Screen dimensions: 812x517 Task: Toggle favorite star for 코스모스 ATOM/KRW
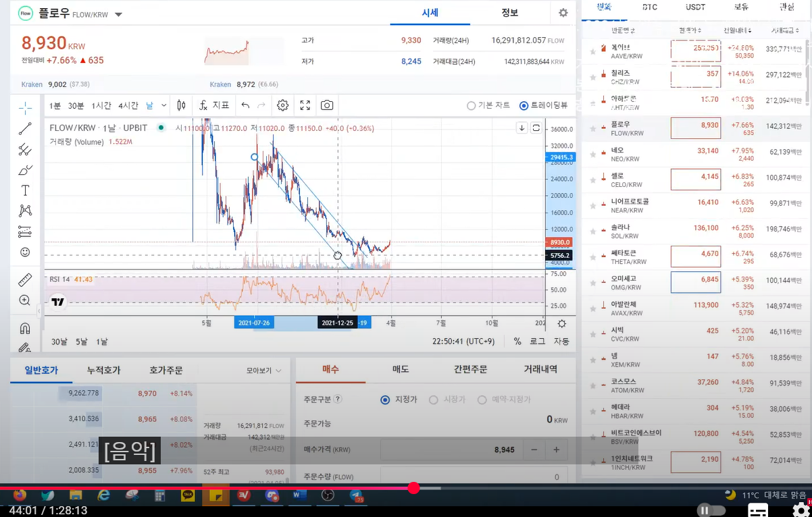(x=593, y=385)
